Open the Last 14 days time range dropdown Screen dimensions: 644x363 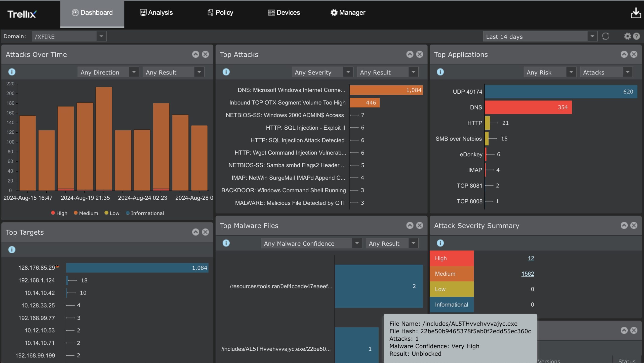[x=592, y=36]
